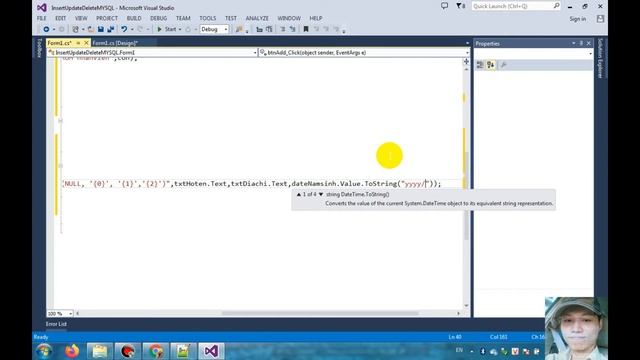Click the account profile icon
This screenshot has width=640, height=360.
point(600,19)
